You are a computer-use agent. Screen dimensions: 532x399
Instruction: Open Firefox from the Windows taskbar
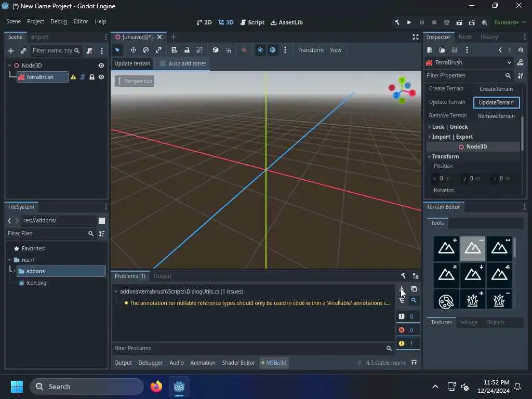(156, 387)
